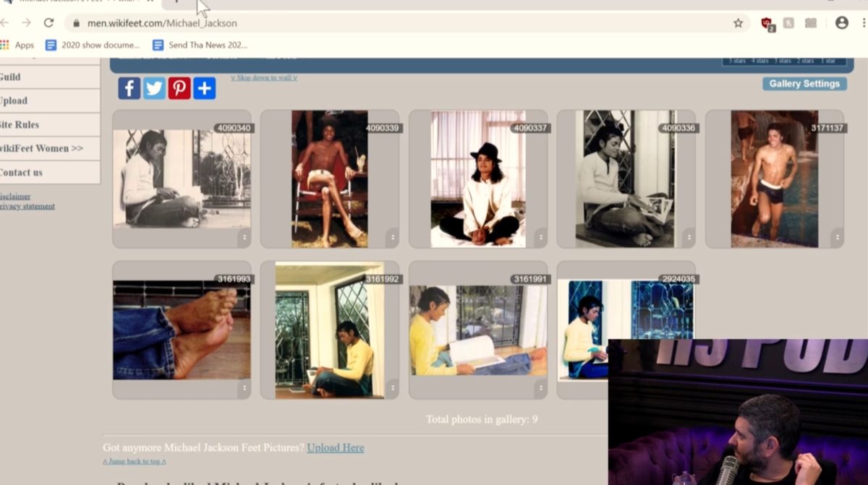
Task: Click the Facebook share icon
Action: [129, 88]
